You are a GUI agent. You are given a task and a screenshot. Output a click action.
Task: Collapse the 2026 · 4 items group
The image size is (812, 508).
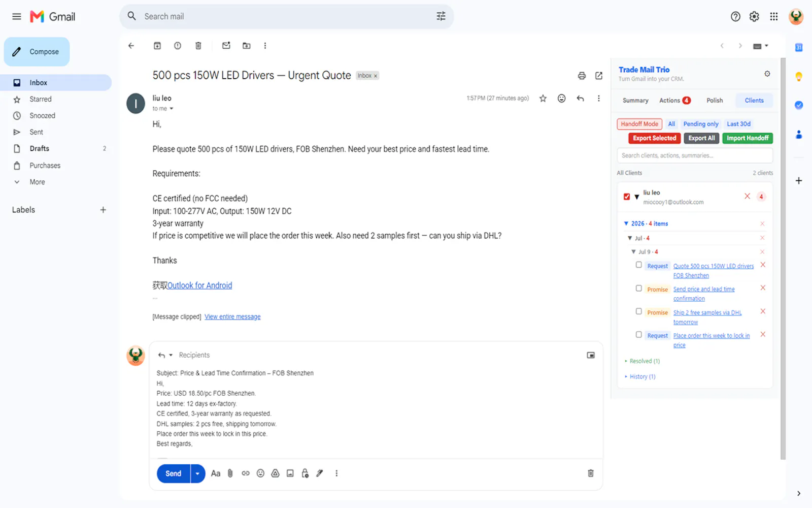[626, 224]
